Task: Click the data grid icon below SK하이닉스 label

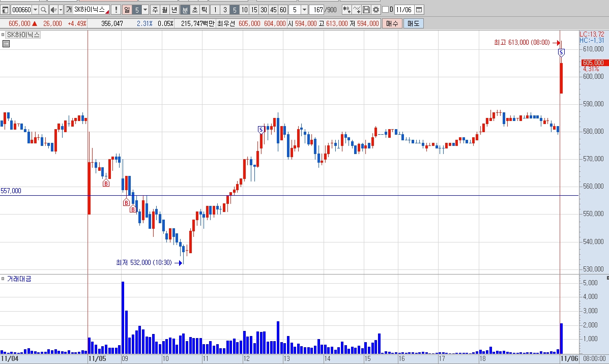Action: click(x=6, y=44)
